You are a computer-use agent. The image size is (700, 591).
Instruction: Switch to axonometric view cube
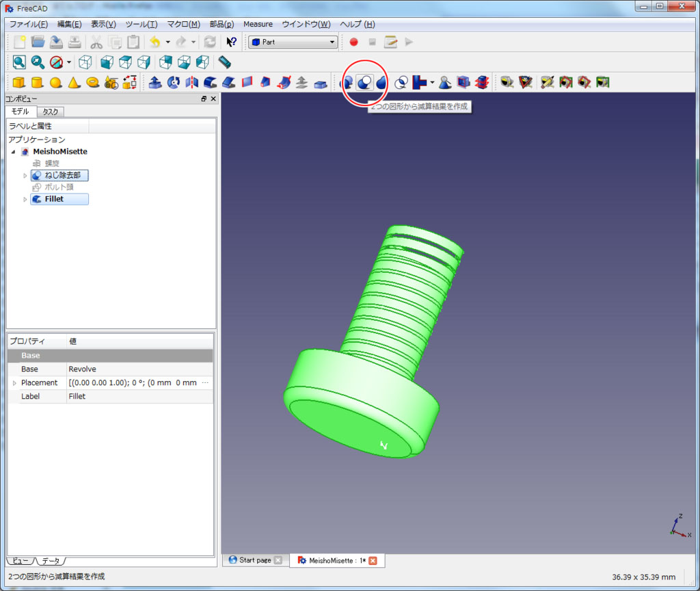pos(85,62)
